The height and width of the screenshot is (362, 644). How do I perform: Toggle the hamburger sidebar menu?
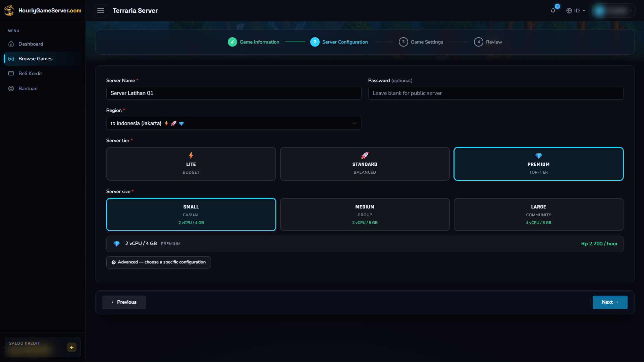coord(101,11)
